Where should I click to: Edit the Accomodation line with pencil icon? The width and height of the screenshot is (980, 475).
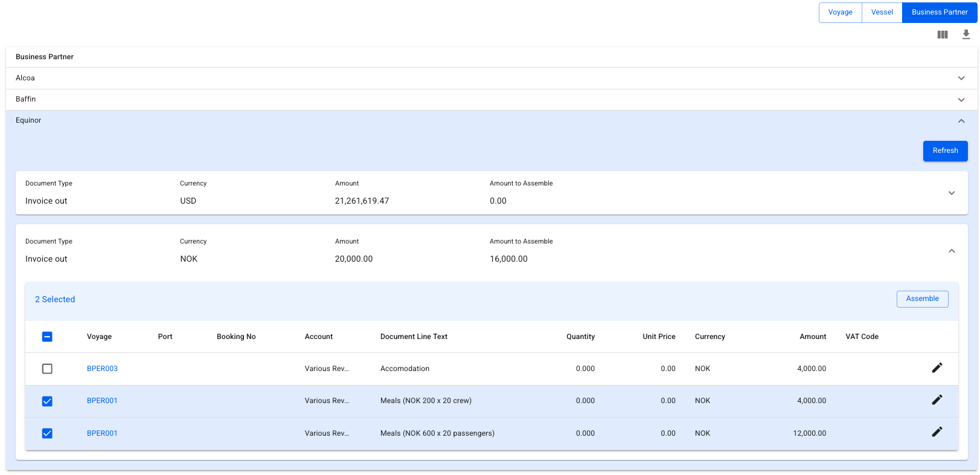pyautogui.click(x=937, y=368)
